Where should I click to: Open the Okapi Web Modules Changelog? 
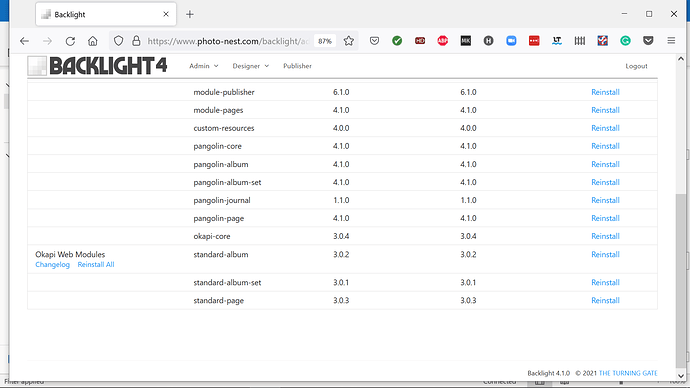click(52, 264)
